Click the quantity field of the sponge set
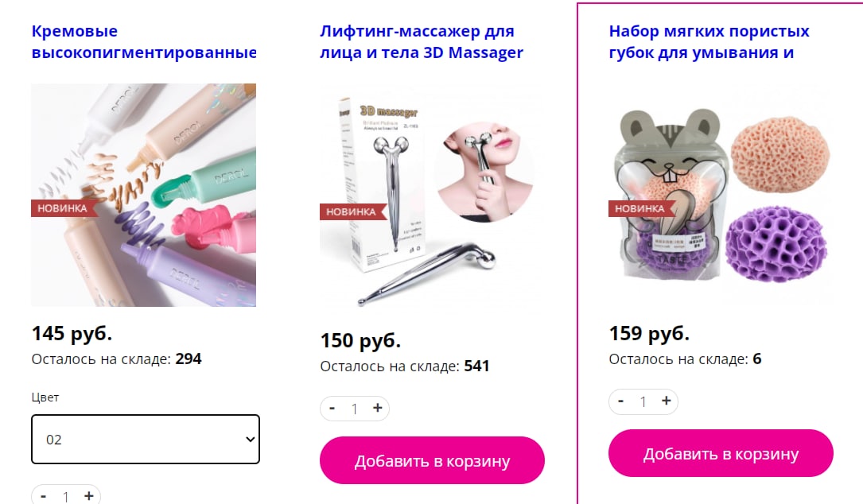 pos(643,401)
